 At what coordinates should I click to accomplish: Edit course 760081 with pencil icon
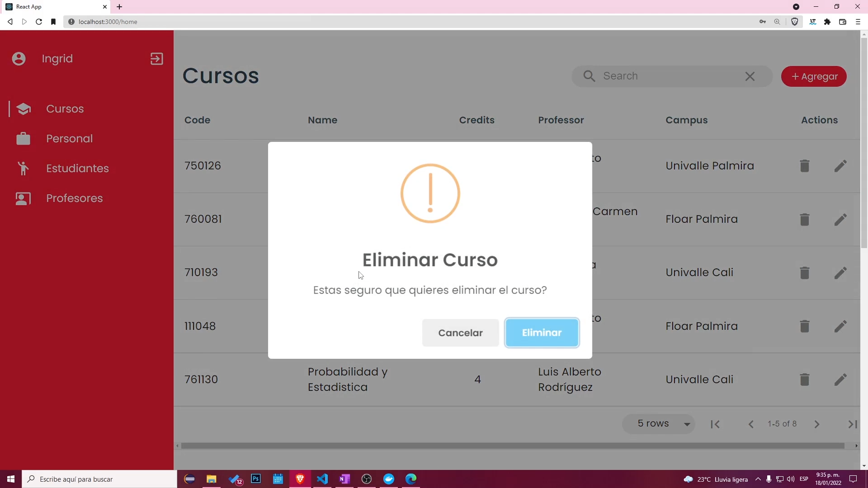840,220
